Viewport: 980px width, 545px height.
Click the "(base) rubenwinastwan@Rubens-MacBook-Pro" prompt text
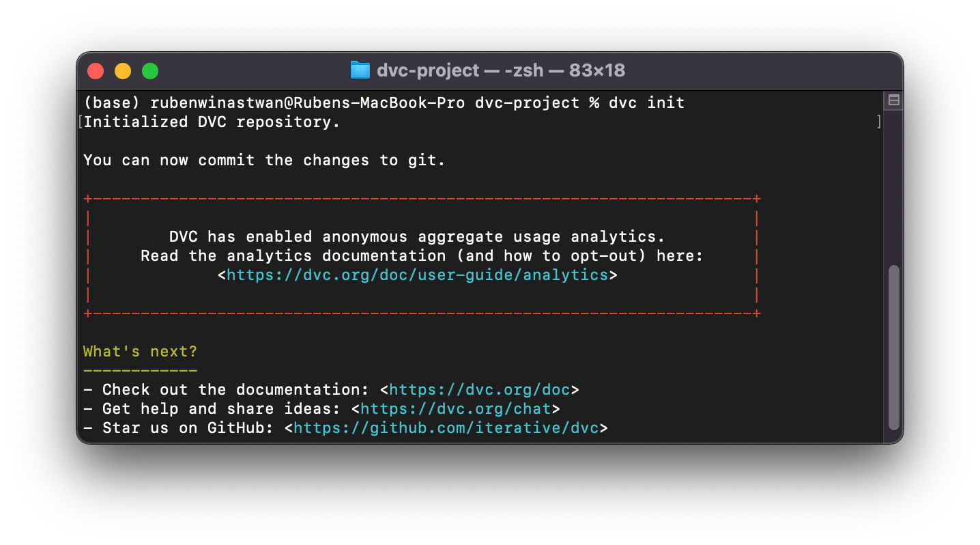click(274, 103)
